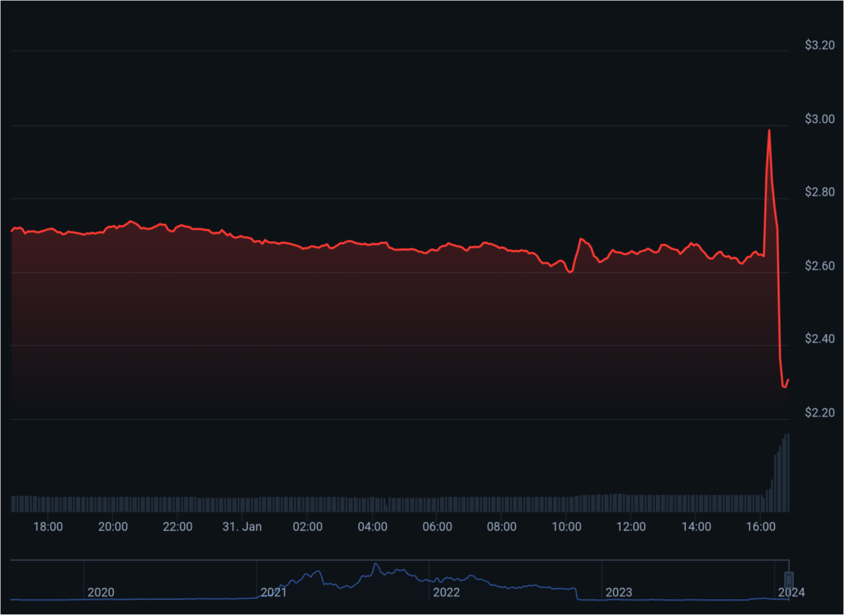Click the 20:00 time axis label
This screenshot has height=616, width=845.
(x=112, y=527)
